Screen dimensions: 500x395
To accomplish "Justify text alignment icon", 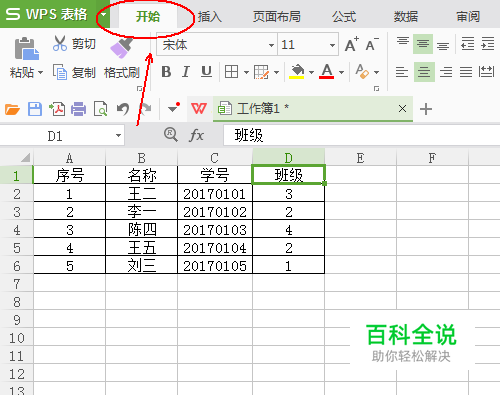I will tap(466, 72).
